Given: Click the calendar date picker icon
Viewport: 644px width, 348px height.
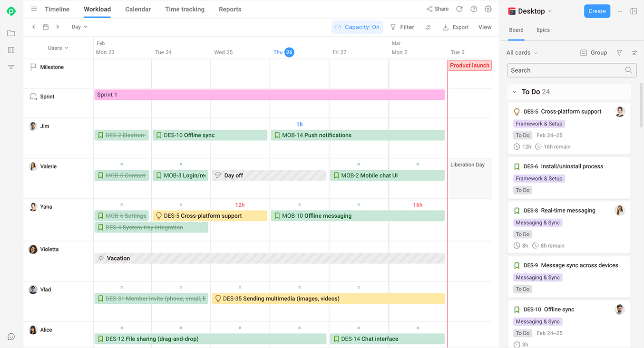Looking at the screenshot, I should click(x=46, y=27).
